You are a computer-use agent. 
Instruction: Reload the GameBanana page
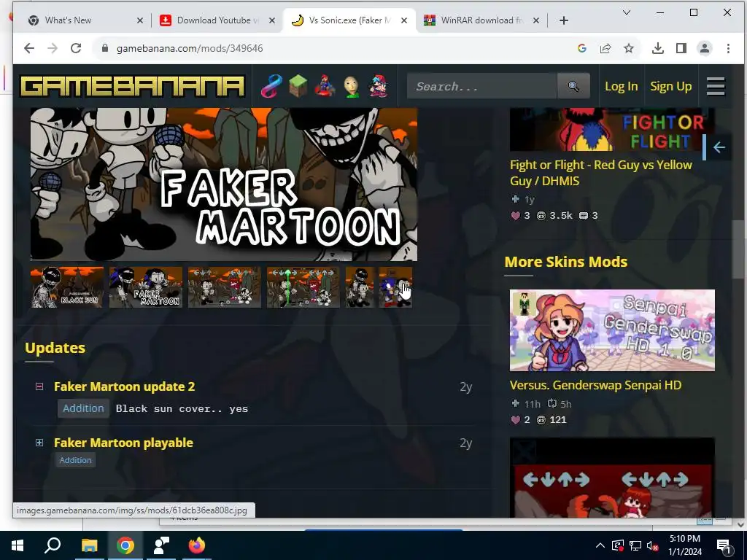[76, 48]
